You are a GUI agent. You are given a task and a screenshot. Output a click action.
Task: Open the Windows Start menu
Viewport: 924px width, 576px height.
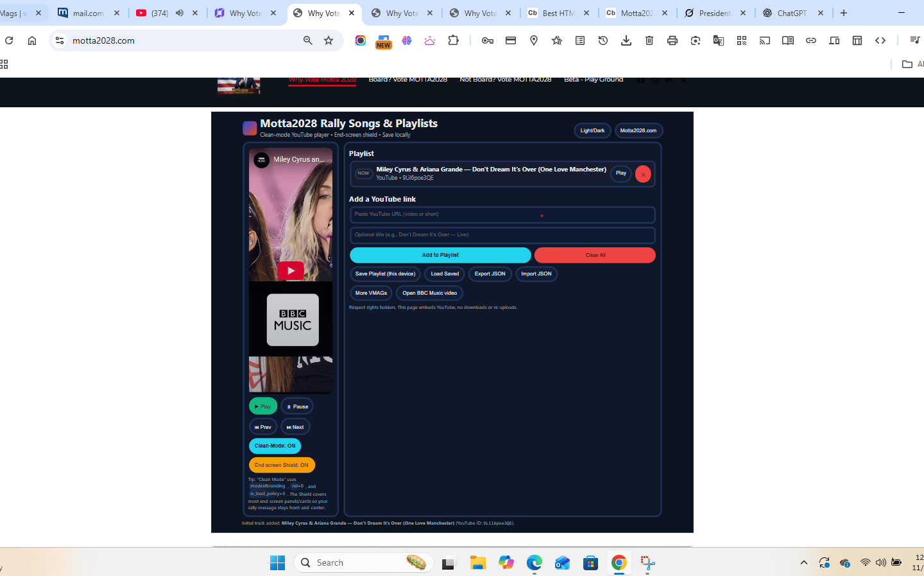[x=277, y=563]
